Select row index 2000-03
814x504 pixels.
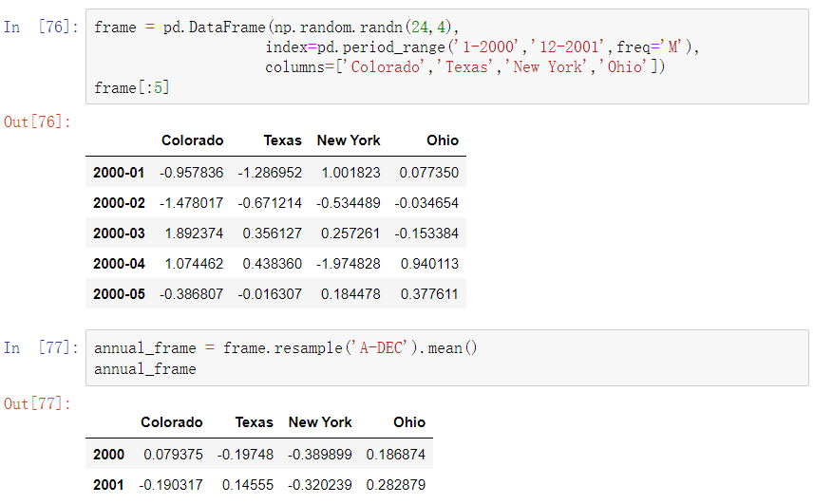pos(119,233)
